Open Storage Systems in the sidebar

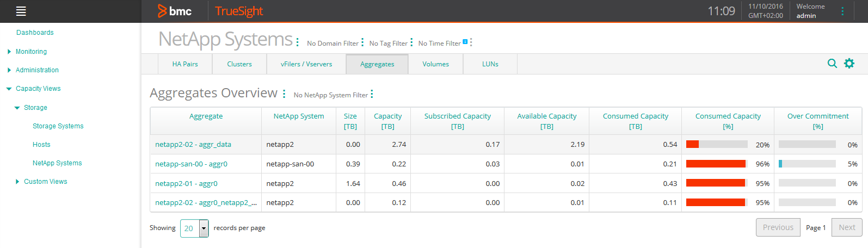[58, 126]
